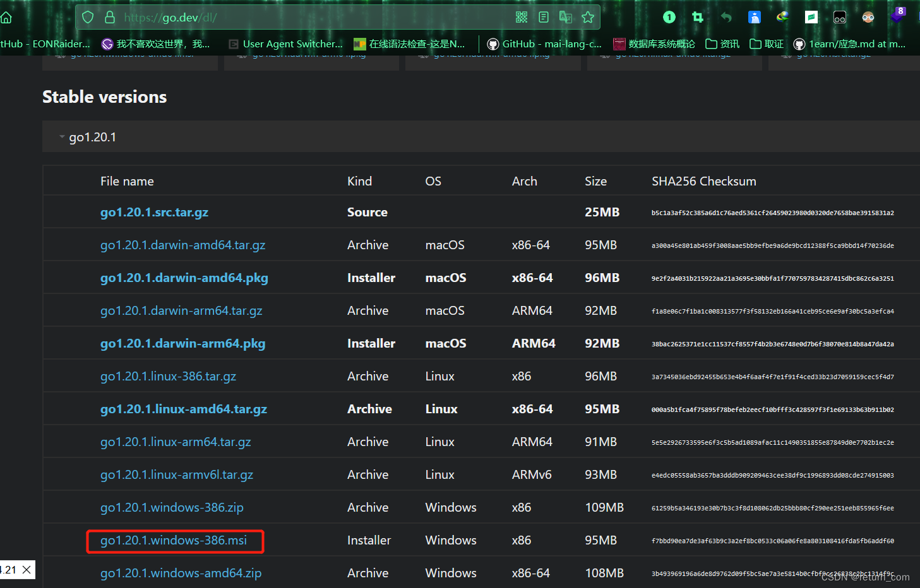920x588 pixels.
Task: Download go1.20.1.src.tar.gz
Action: 154,212
